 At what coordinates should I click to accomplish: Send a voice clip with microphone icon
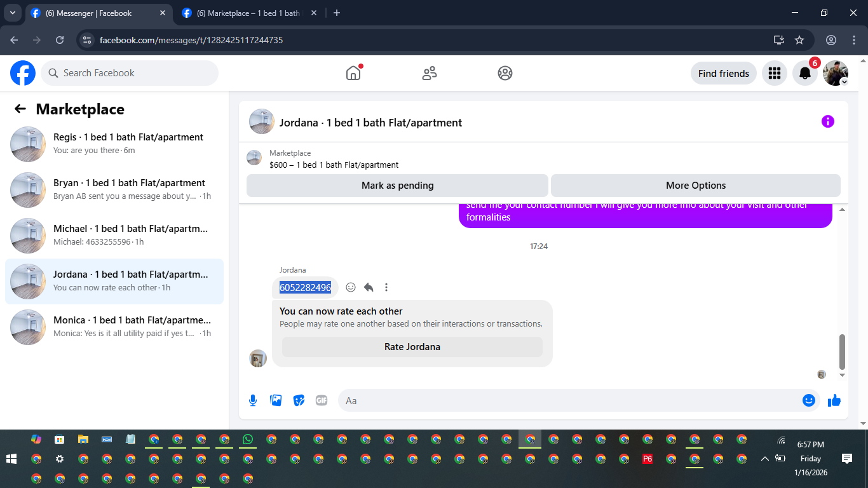click(253, 400)
